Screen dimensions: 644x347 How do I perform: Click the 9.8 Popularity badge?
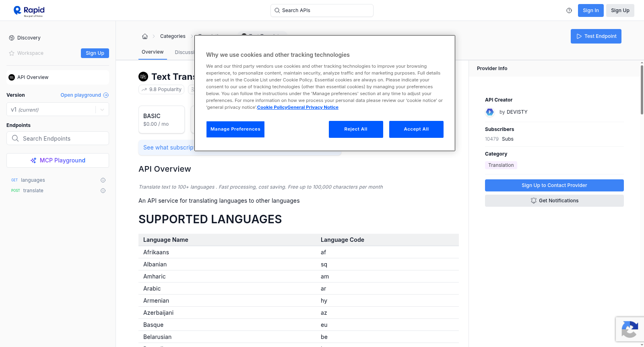coord(161,89)
